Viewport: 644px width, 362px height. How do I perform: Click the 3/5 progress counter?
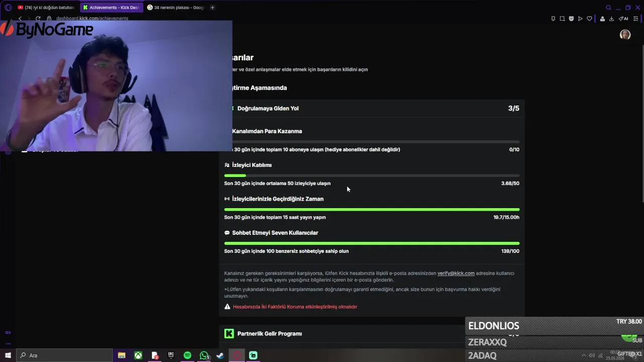coord(514,109)
